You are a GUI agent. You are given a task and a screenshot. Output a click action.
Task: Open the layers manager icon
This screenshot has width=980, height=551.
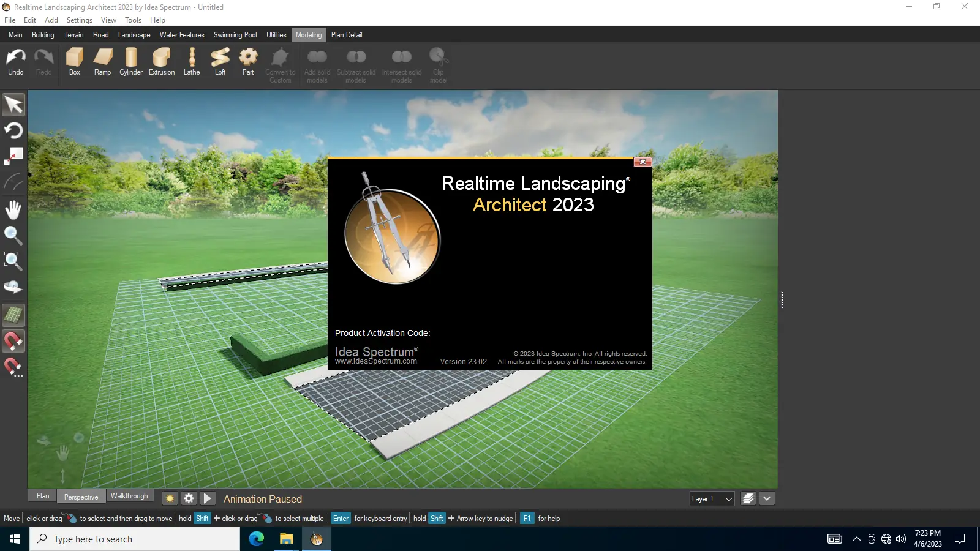pos(748,499)
